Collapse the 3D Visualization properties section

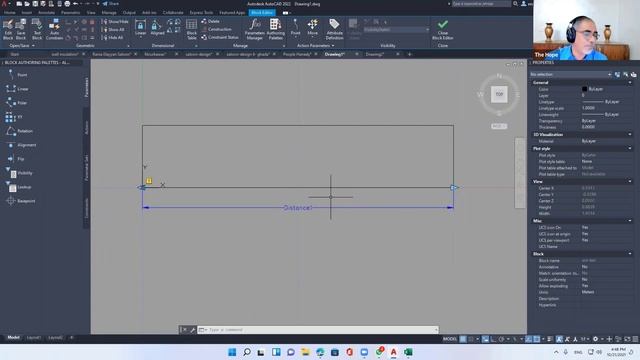point(630,134)
